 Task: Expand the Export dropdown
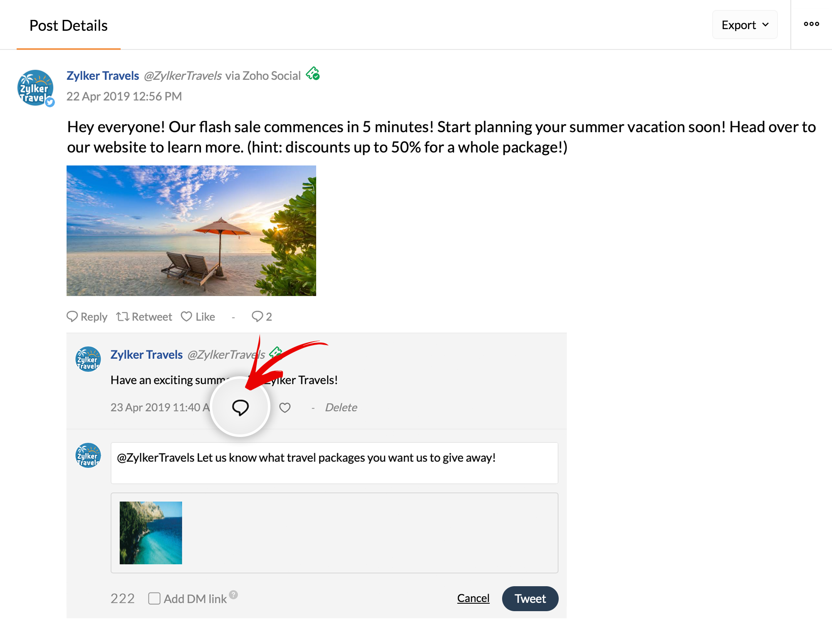745,25
